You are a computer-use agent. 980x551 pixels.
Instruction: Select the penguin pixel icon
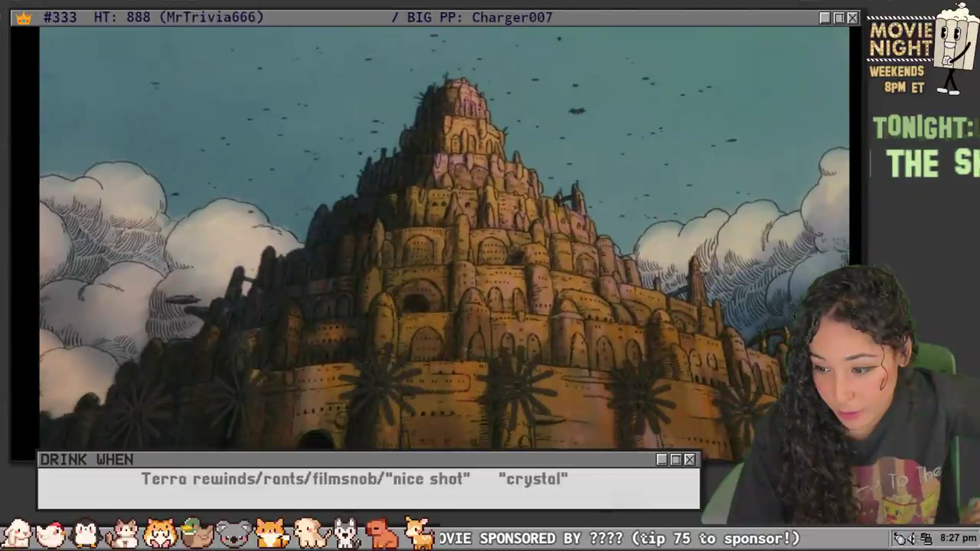tap(85, 534)
